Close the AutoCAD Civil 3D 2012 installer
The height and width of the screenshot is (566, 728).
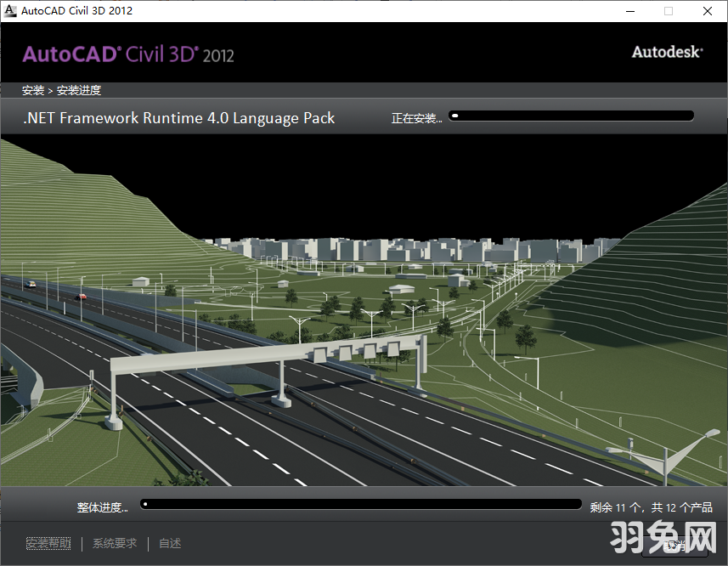708,11
